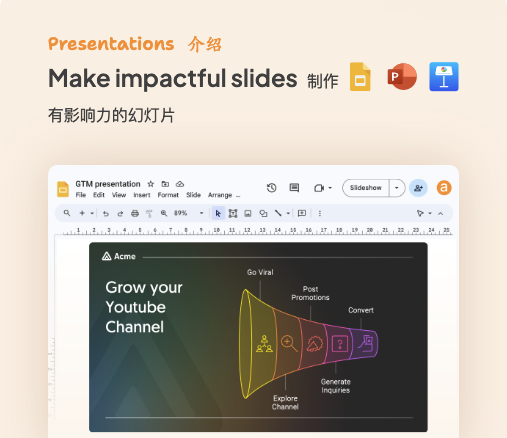This screenshot has width=507, height=438.
Task: Open the View menu
Action: coord(119,195)
